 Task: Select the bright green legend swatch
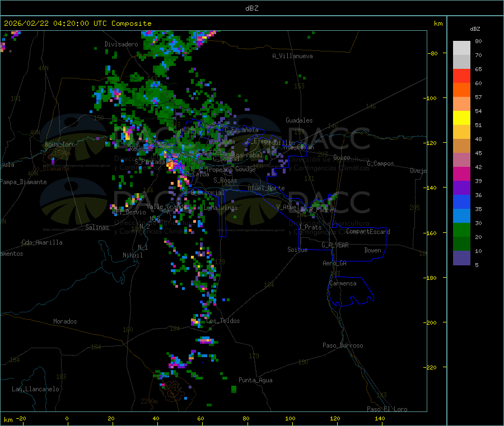[x=461, y=230]
